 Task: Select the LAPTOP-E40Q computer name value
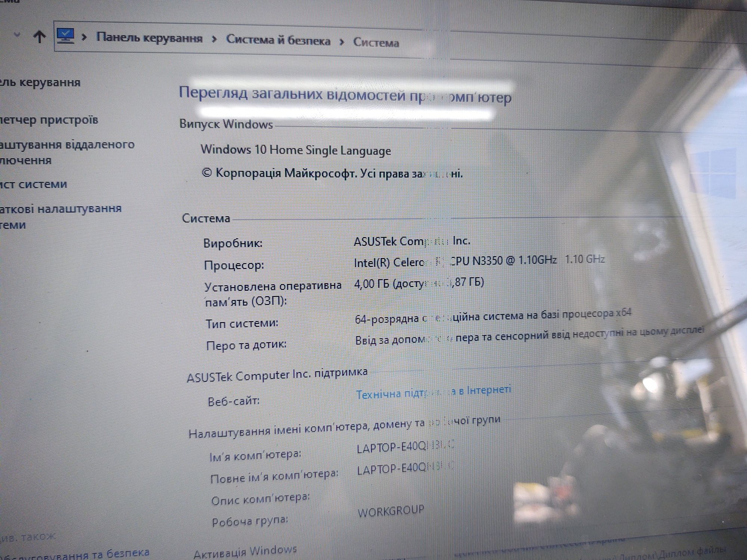pos(406,447)
